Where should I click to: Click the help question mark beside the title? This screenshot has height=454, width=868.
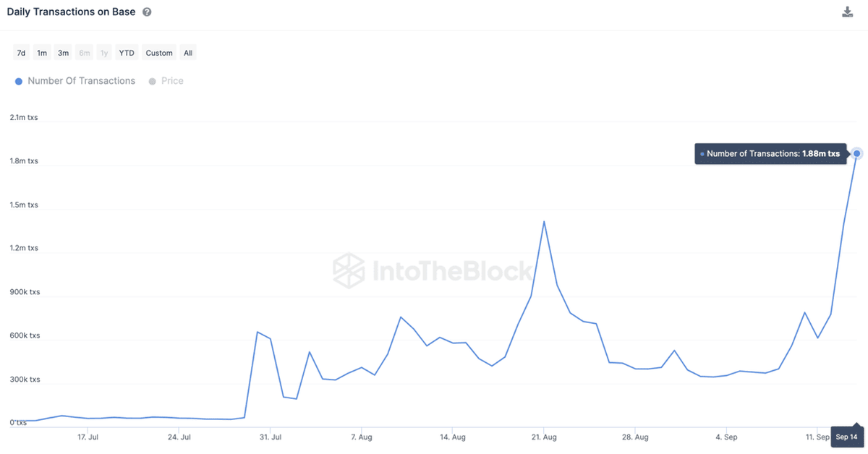point(147,12)
